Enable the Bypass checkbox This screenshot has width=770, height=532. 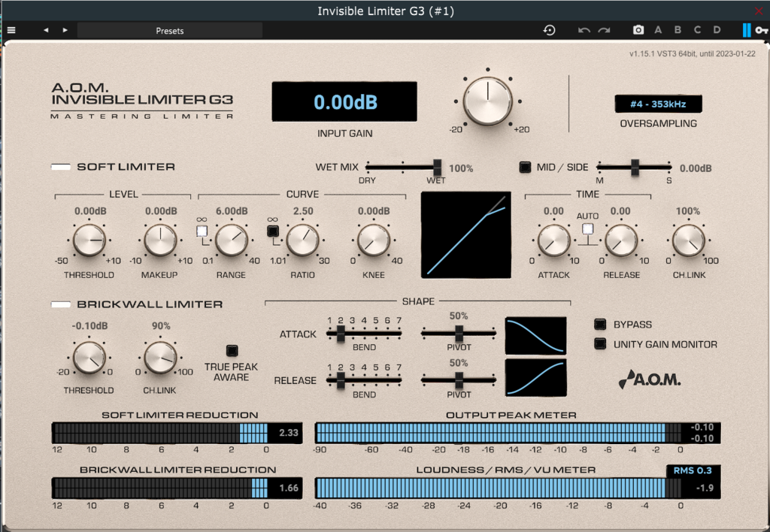(x=600, y=324)
